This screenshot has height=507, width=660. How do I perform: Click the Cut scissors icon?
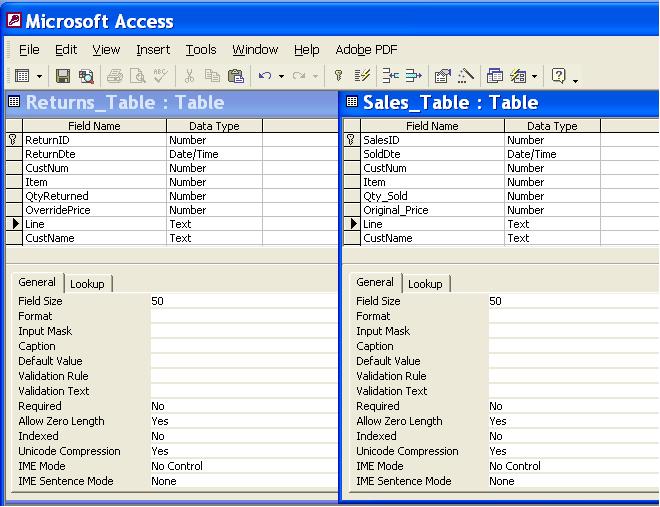[189, 76]
